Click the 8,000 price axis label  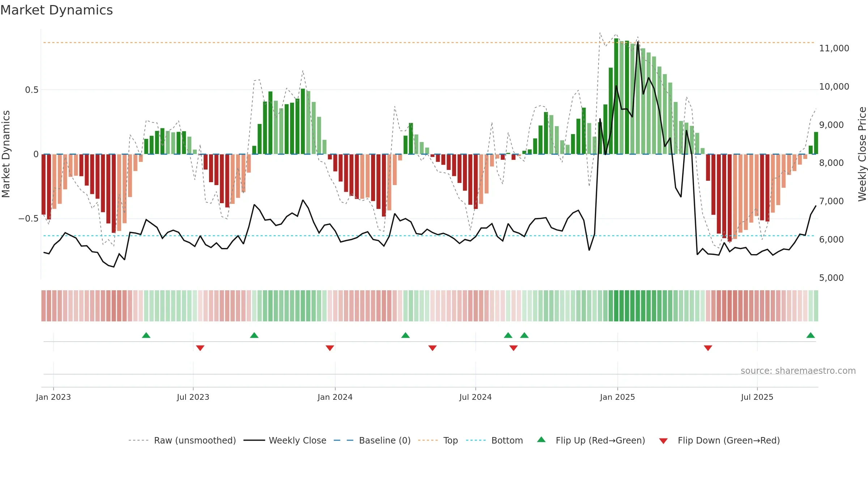coord(831,163)
